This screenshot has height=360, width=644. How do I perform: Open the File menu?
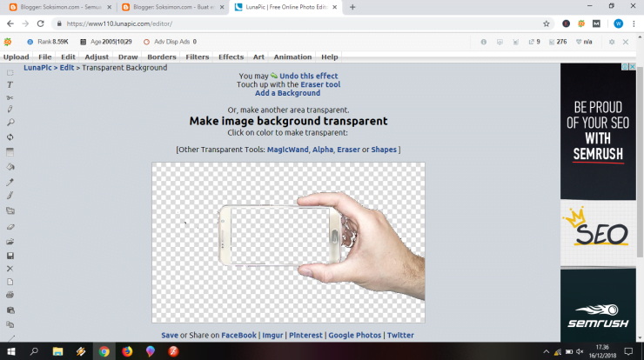point(45,57)
